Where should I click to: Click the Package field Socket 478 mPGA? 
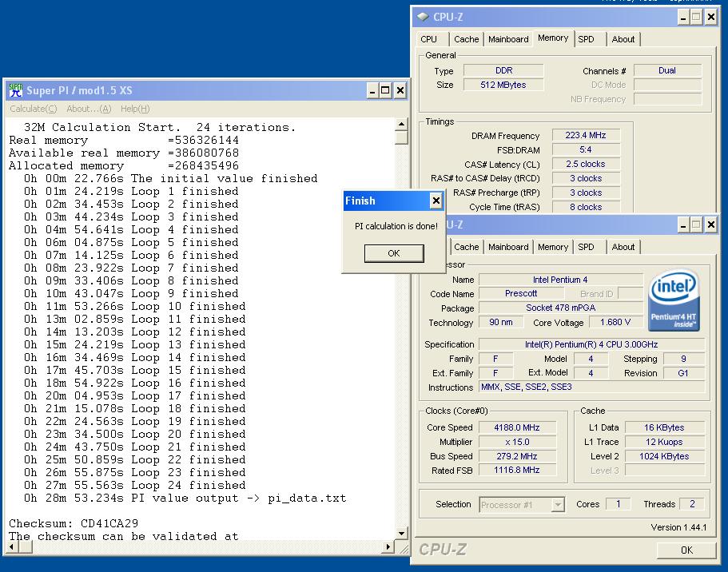coord(561,308)
